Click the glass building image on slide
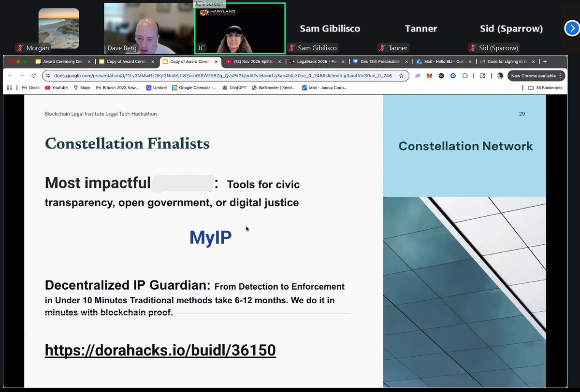 tap(464, 292)
